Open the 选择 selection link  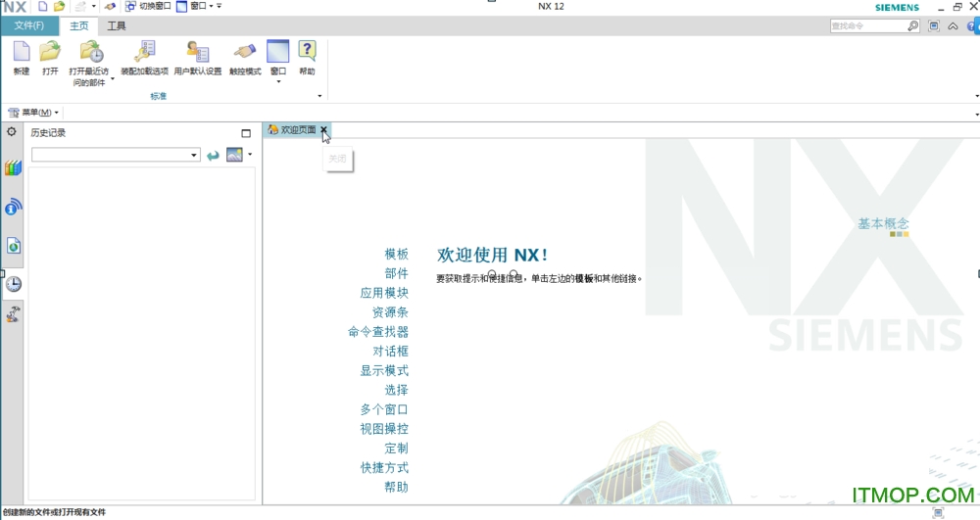tap(396, 390)
